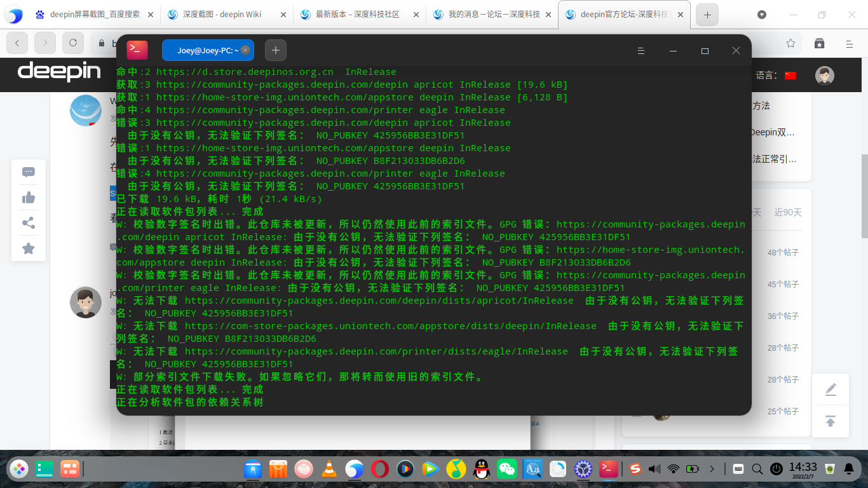Click the thumbs-up like icon
Screen dimensions: 868x488
click(28, 197)
